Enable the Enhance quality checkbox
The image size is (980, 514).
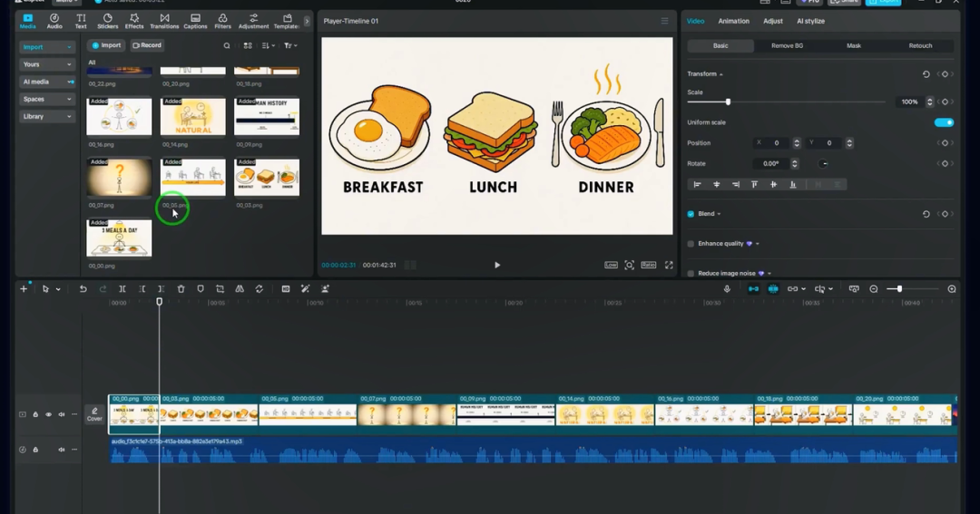(691, 244)
